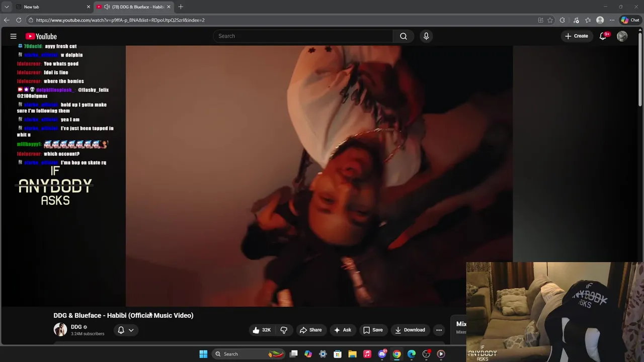The height and width of the screenshot is (362, 644).
Task: Open the Ask AI button
Action: click(x=342, y=330)
